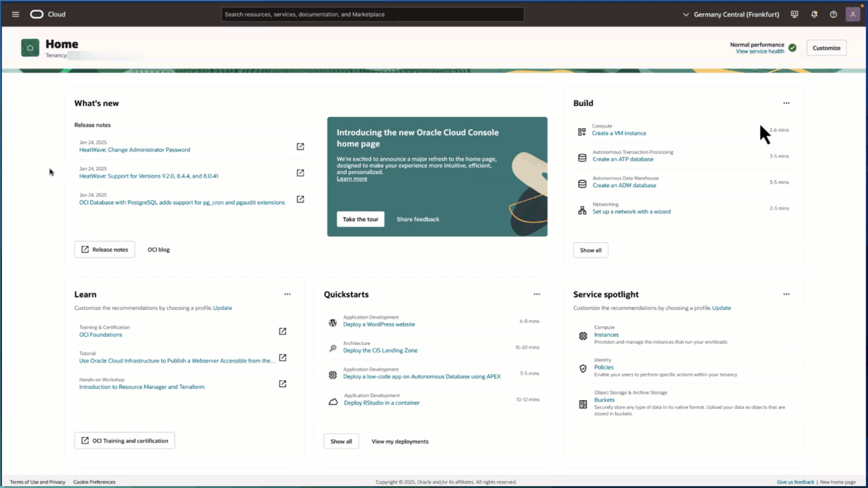Open Service spotlight ellipsis menu
The image size is (868, 488).
[x=786, y=294]
